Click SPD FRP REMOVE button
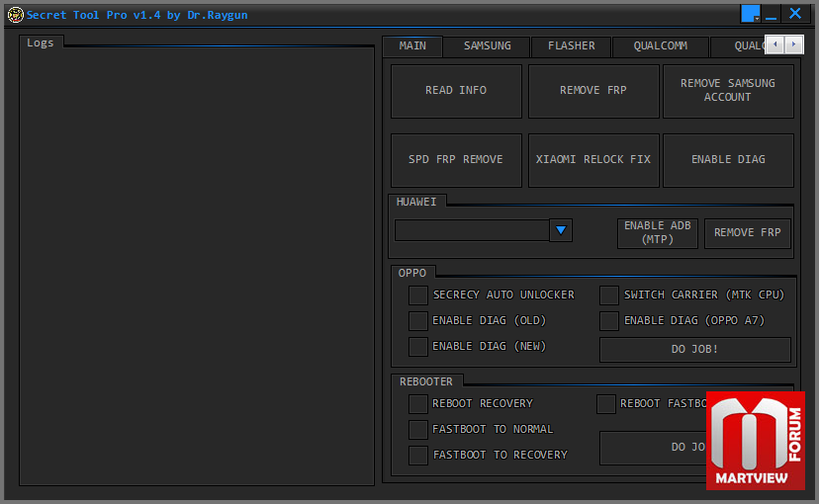The width and height of the screenshot is (819, 504). point(456,160)
